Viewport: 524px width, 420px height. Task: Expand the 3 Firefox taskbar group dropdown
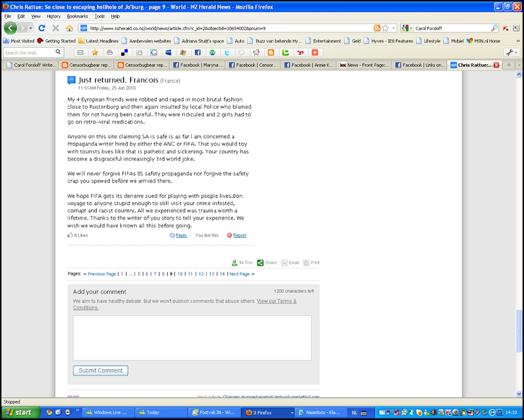tap(291, 413)
